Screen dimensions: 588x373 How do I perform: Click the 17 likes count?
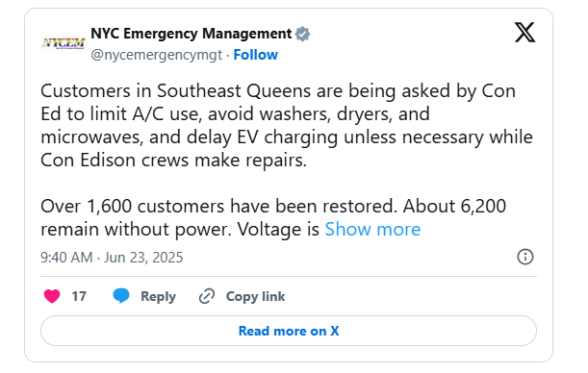79,296
